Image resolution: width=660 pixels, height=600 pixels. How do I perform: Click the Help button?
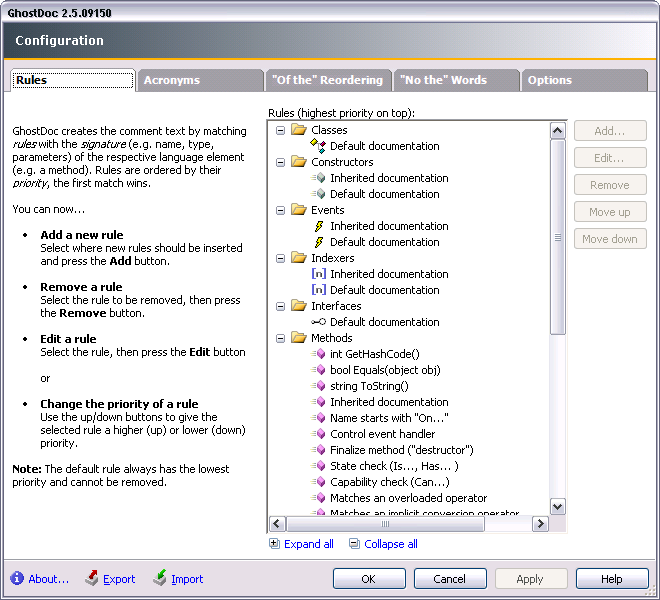pos(612,579)
